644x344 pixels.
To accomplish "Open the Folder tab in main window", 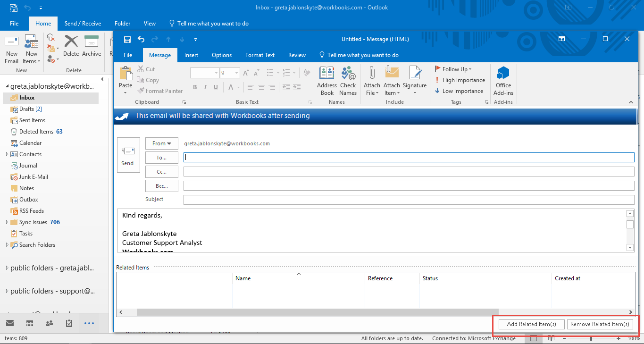I will [123, 24].
